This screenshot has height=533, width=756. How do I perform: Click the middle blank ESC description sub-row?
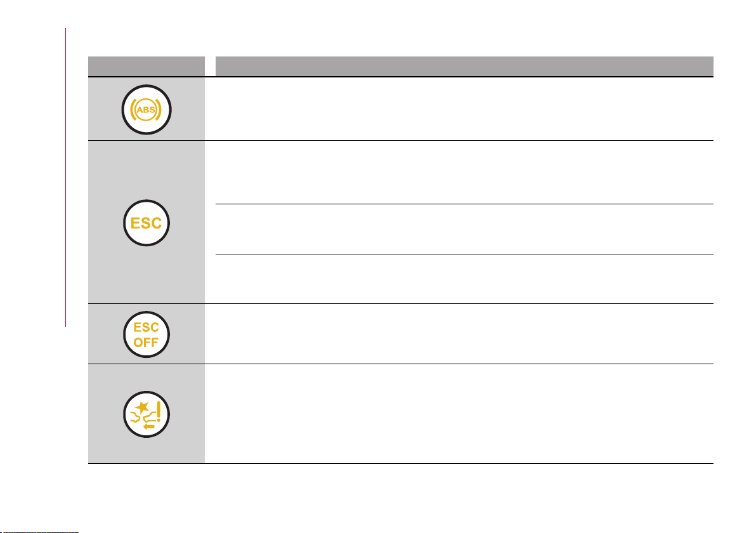point(464,229)
